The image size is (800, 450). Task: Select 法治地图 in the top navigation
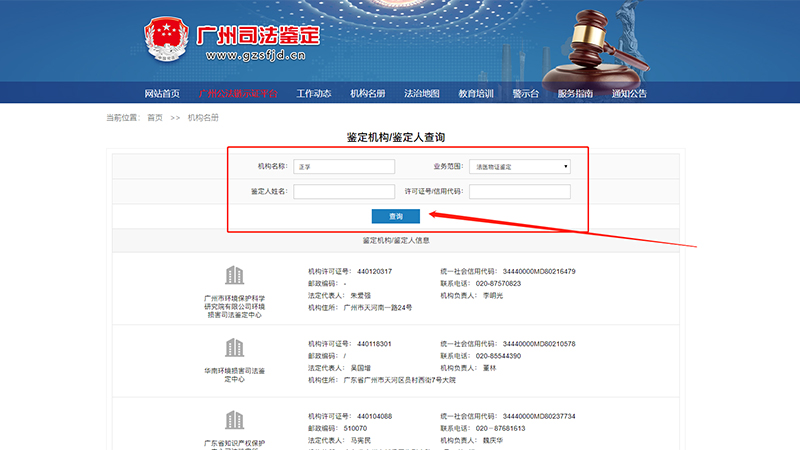click(421, 94)
